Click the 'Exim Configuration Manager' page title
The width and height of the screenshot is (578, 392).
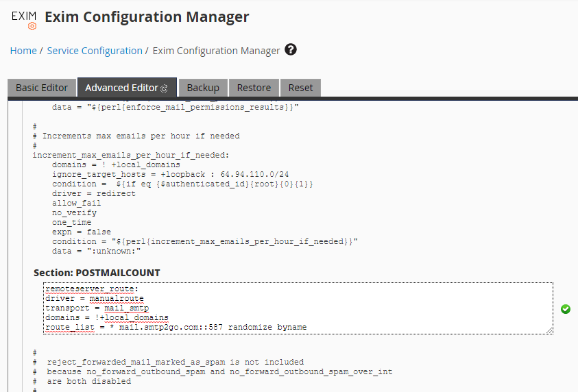tap(147, 17)
